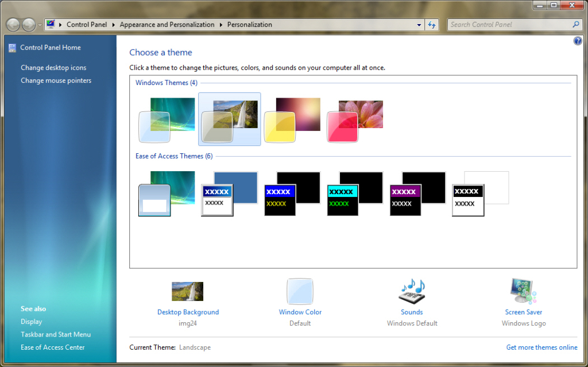Viewport: 588px width, 367px height.
Task: Click the img24 background name text
Action: (x=188, y=323)
